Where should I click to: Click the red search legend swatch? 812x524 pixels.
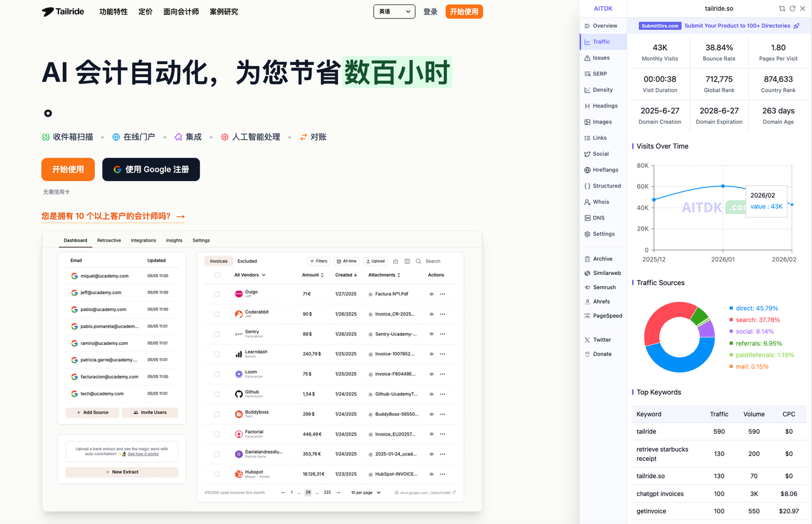click(731, 320)
